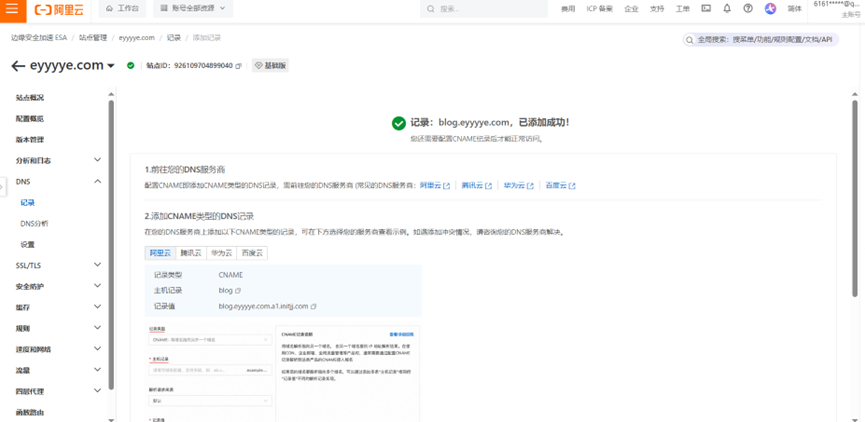Open 工单 in top navigation

[x=682, y=9]
